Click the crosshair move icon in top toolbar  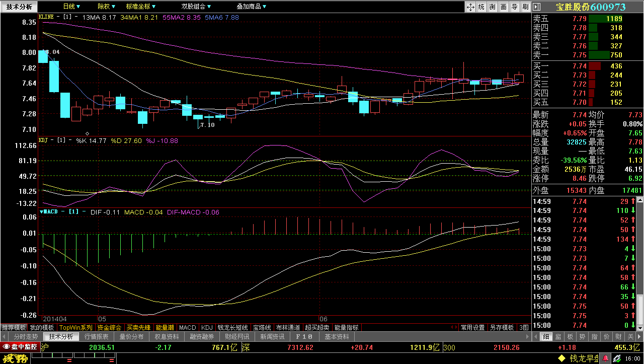coord(470,7)
